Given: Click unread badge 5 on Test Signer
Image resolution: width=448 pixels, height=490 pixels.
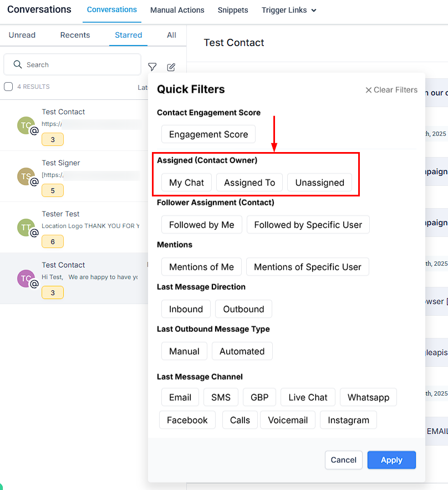Looking at the screenshot, I should point(53,190).
